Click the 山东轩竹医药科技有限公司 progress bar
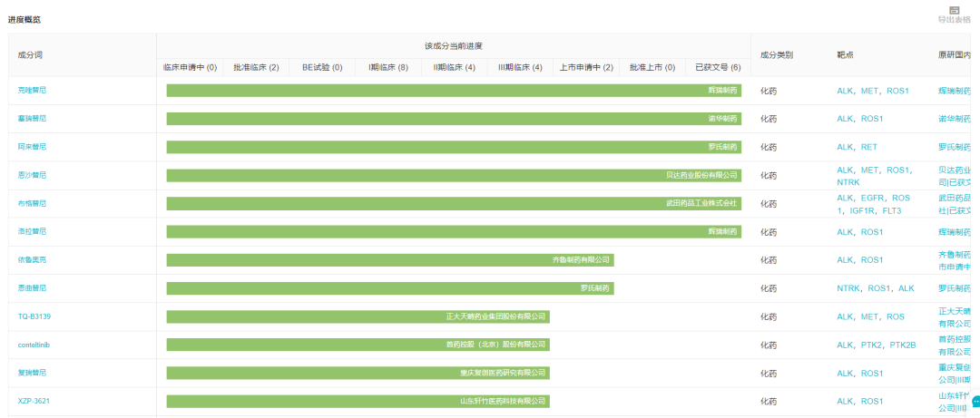The image size is (980, 418). tap(358, 401)
